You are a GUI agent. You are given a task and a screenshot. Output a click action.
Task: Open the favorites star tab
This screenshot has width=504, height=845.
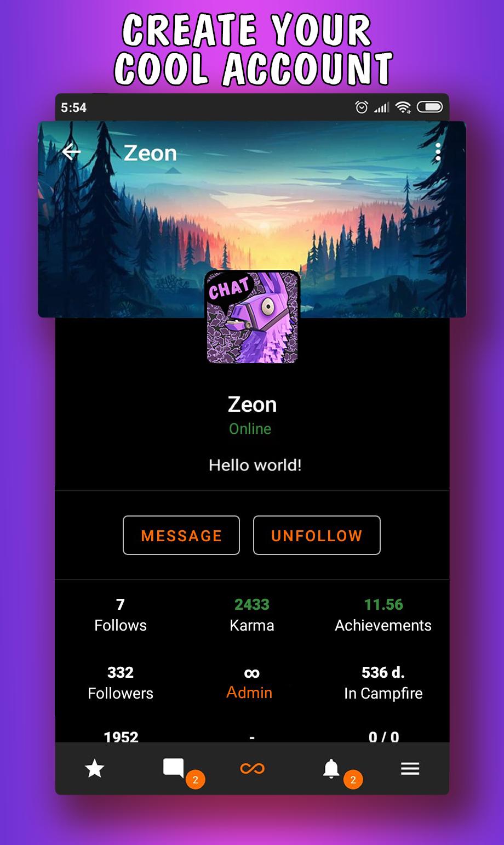point(95,769)
